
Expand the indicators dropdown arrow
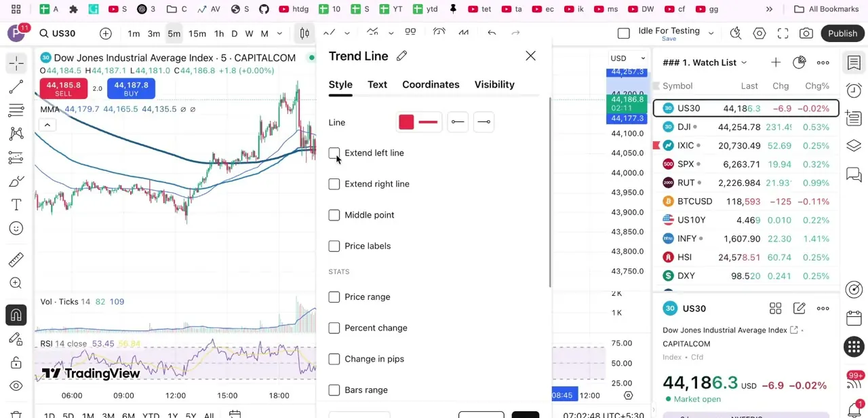point(391,33)
